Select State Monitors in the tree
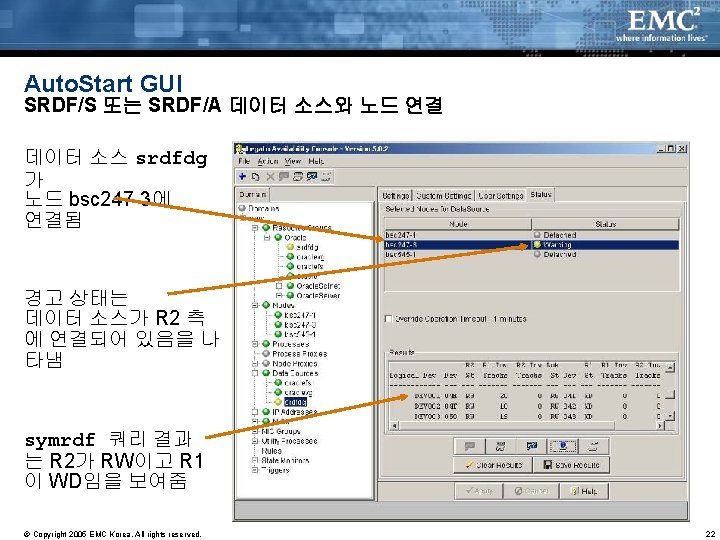Image resolution: width=720 pixels, height=540 pixels. pos(285,460)
